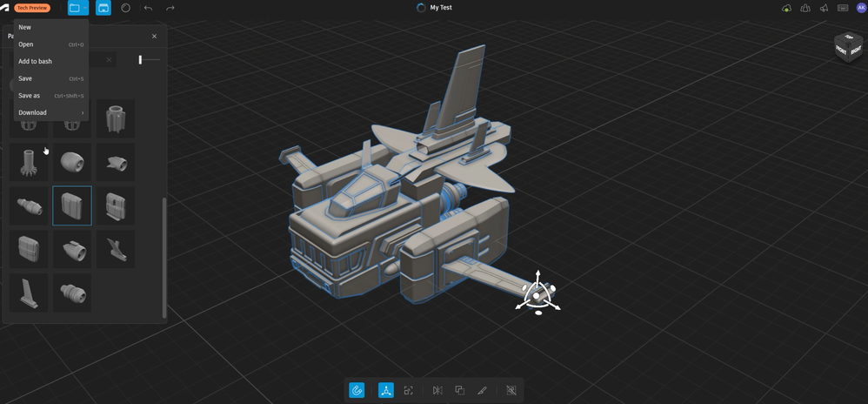The width and height of the screenshot is (868, 404).
Task: Open the collaborators people icon
Action: pyautogui.click(x=805, y=8)
